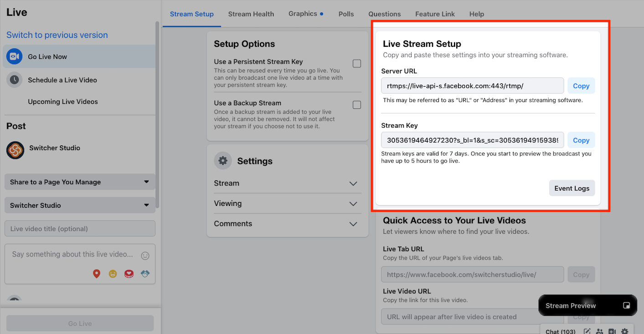
Task: Open the Polls tab
Action: (346, 14)
